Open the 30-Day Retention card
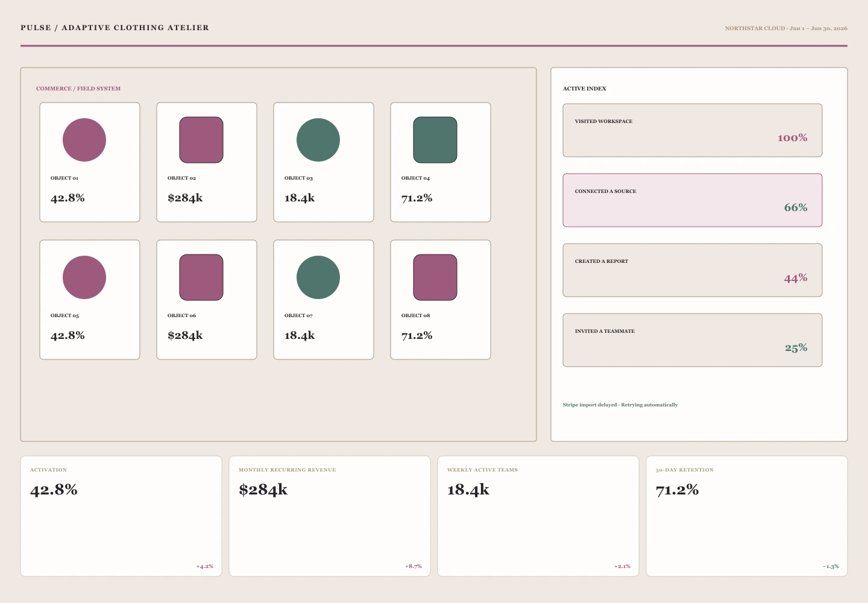This screenshot has height=603, width=868. tap(747, 516)
